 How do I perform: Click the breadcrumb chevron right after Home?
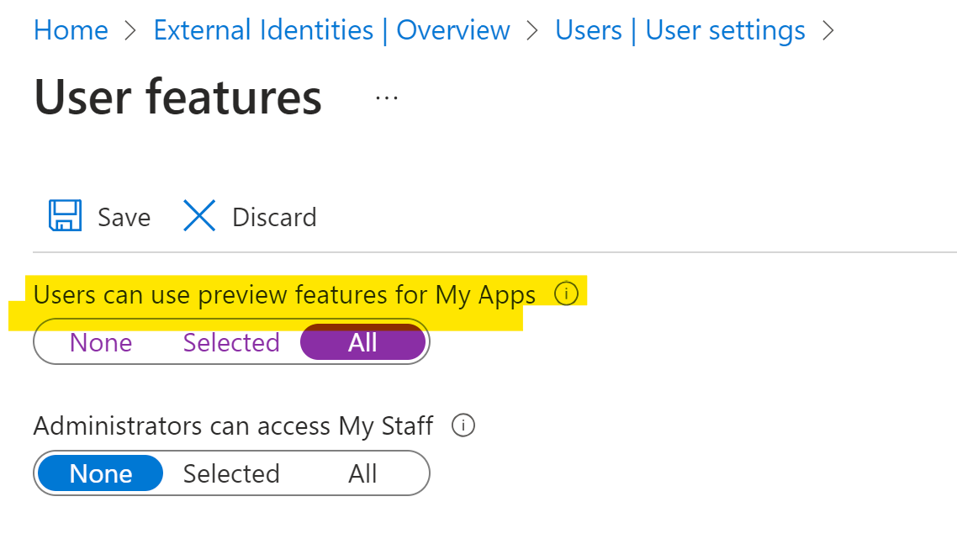point(130,31)
